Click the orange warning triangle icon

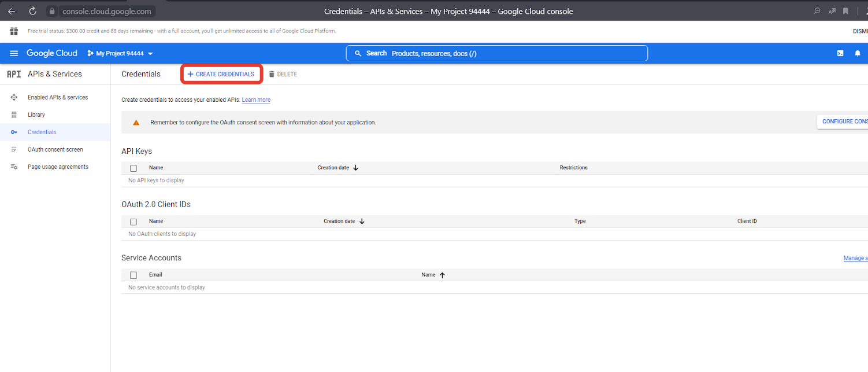(136, 123)
